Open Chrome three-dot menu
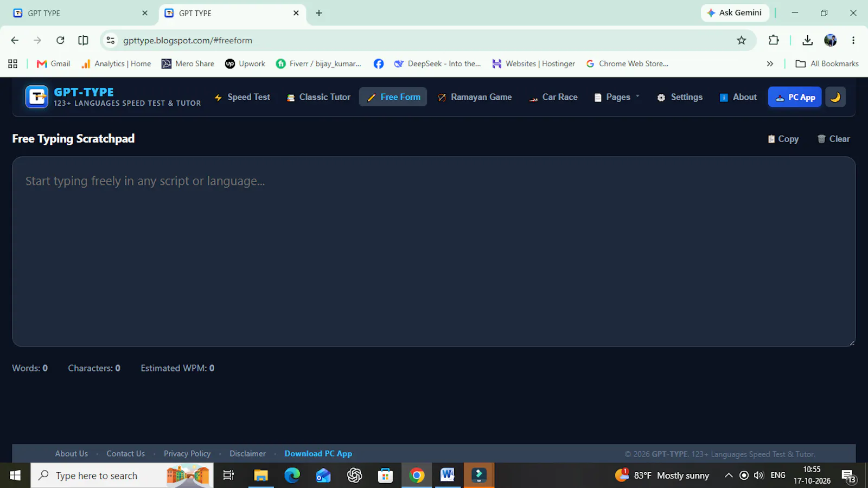The height and width of the screenshot is (488, 868). [853, 40]
